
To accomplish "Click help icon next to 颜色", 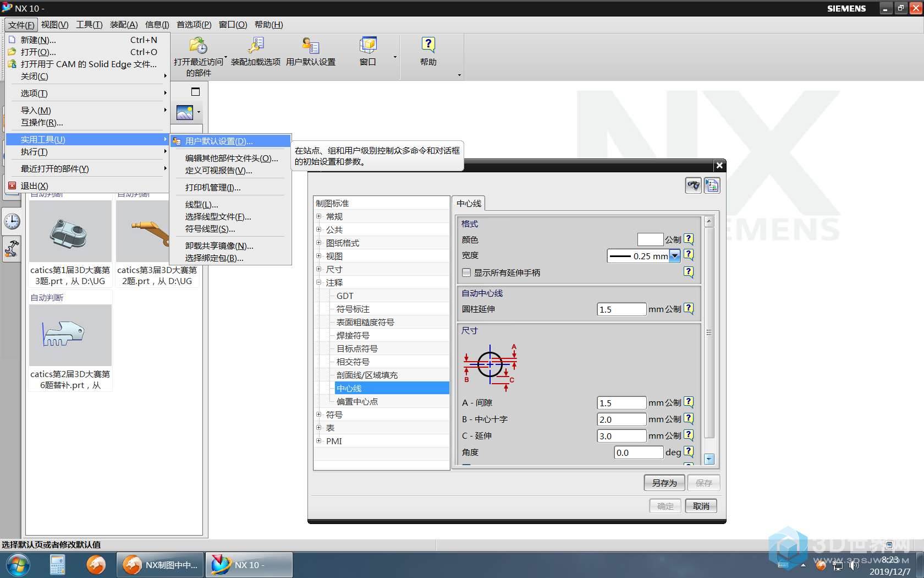I will pos(689,239).
